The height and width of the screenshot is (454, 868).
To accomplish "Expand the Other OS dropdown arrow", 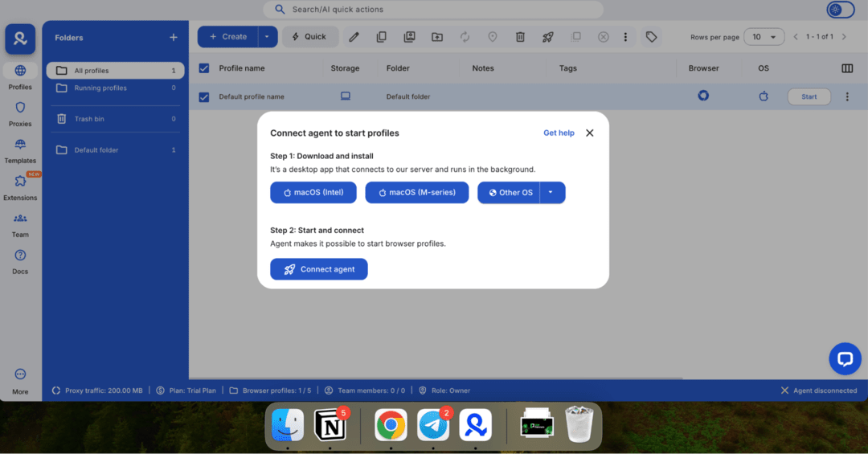I will (551, 193).
